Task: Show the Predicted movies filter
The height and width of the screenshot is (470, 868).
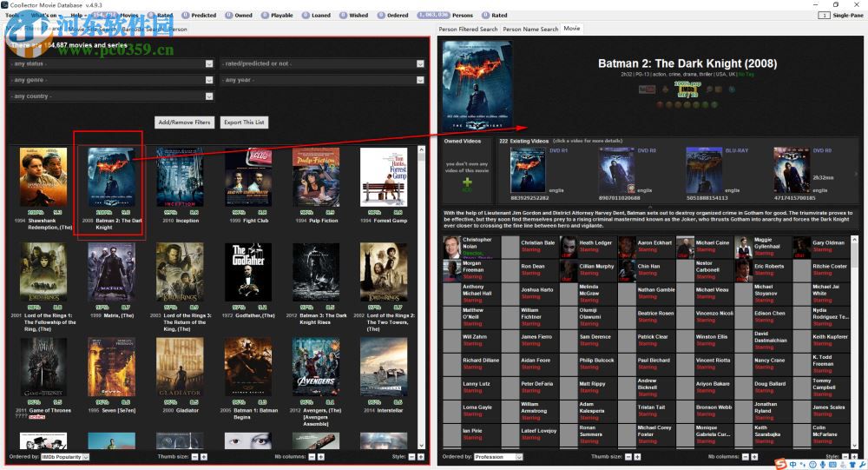Action: [x=200, y=16]
